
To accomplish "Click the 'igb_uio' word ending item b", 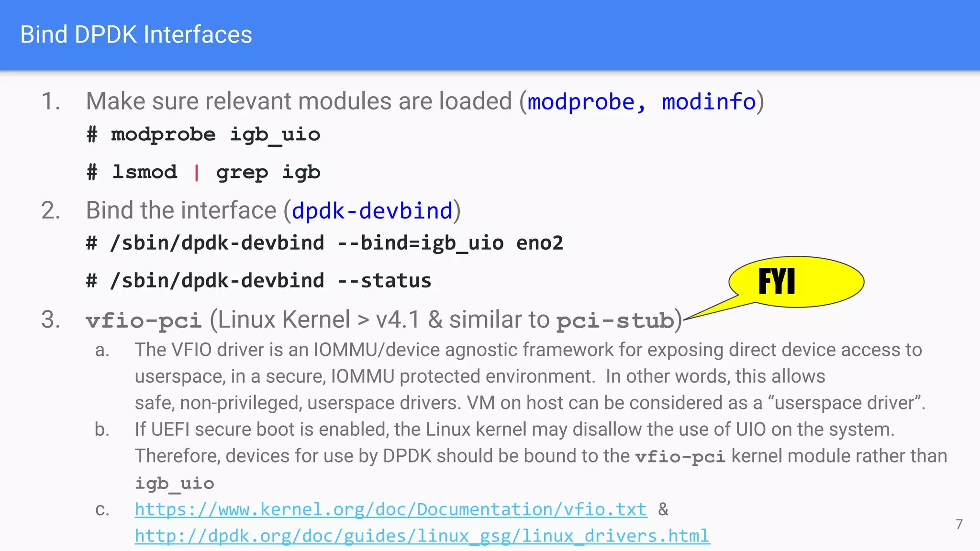I will 174,483.
